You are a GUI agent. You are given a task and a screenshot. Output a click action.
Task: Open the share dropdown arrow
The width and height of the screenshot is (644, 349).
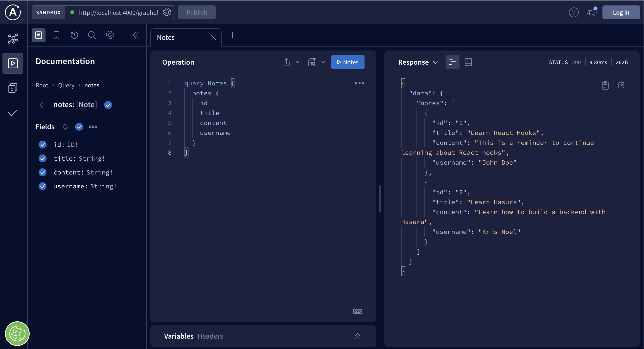(298, 62)
